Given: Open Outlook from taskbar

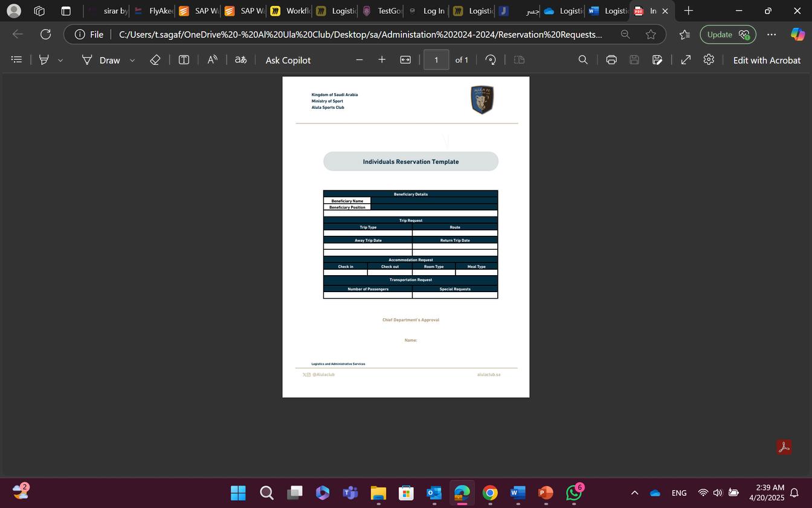Looking at the screenshot, I should (434, 493).
